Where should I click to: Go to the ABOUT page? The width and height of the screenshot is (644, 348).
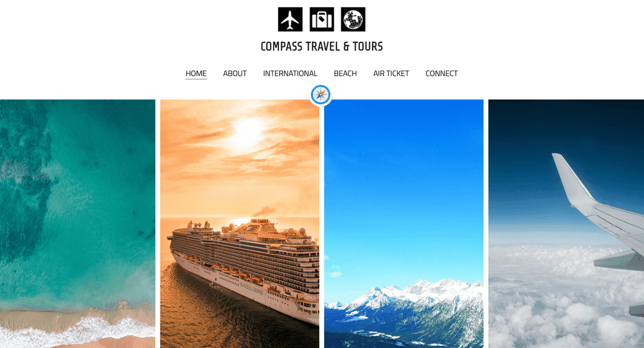(x=235, y=73)
